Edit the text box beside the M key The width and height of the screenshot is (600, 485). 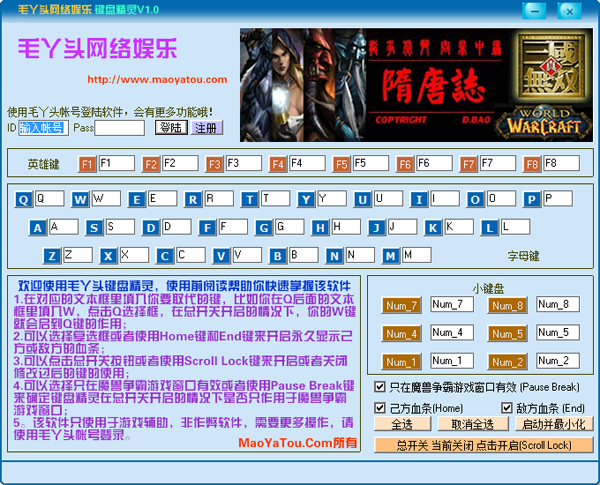click(x=417, y=255)
